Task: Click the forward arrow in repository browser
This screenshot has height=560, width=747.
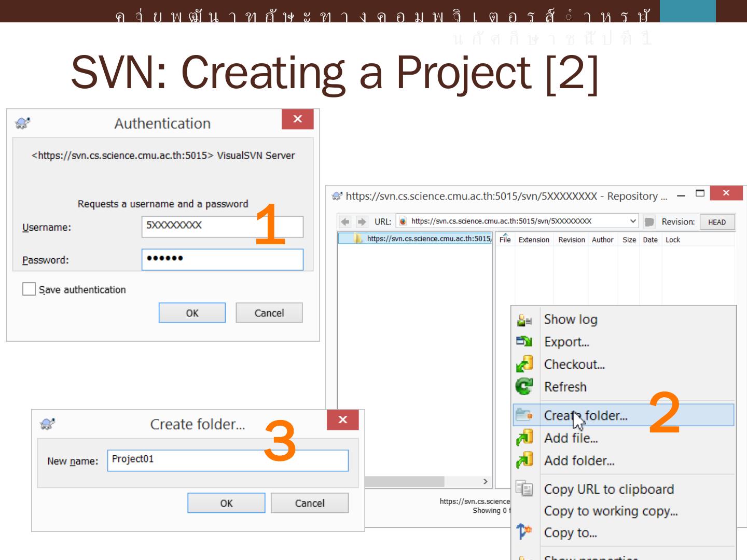Action: (362, 222)
